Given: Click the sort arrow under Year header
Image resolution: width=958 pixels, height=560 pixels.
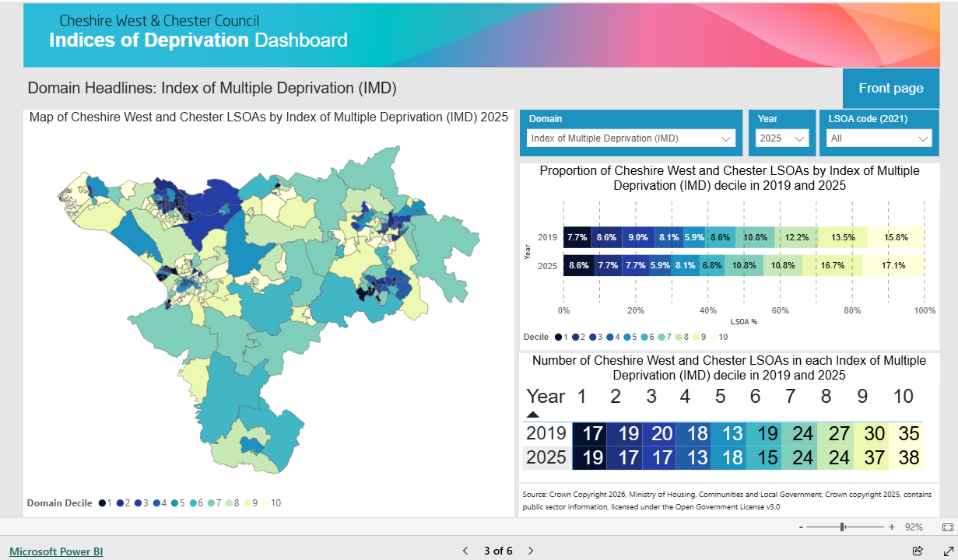Looking at the screenshot, I should click(533, 415).
